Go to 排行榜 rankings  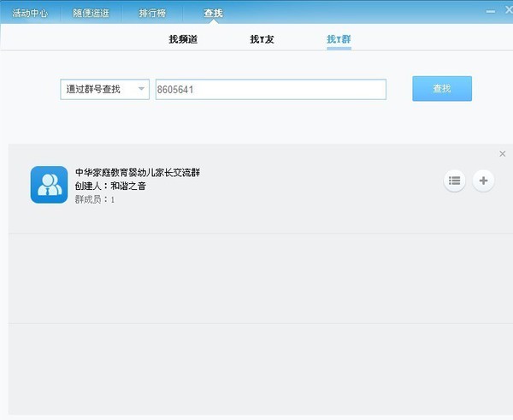click(153, 13)
